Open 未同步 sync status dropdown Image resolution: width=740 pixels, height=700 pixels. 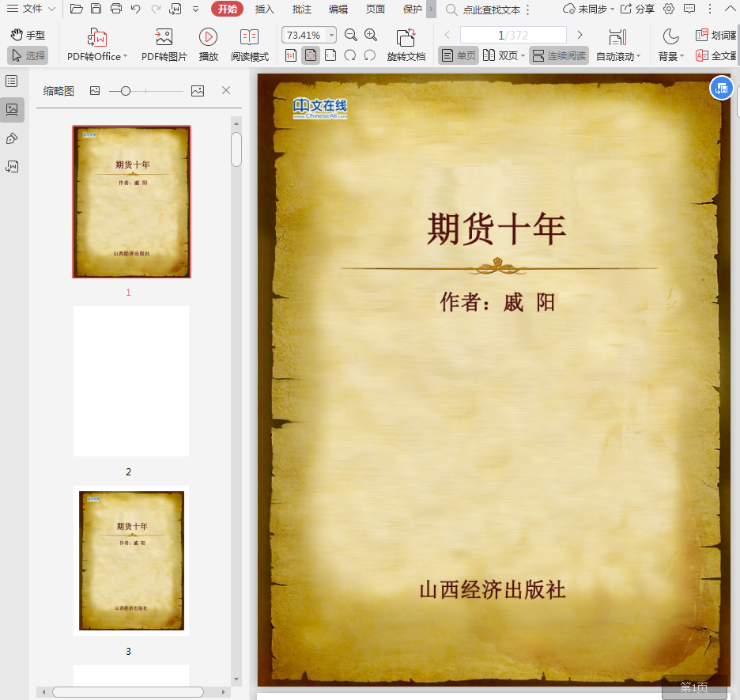tap(588, 9)
